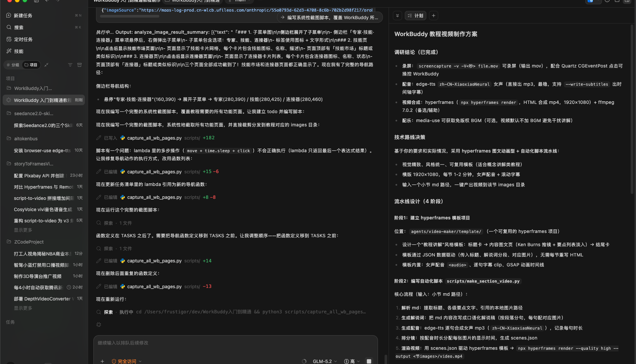Click the plus add-tab icon beside 计划
The image size is (636, 364).
pos(434,16)
